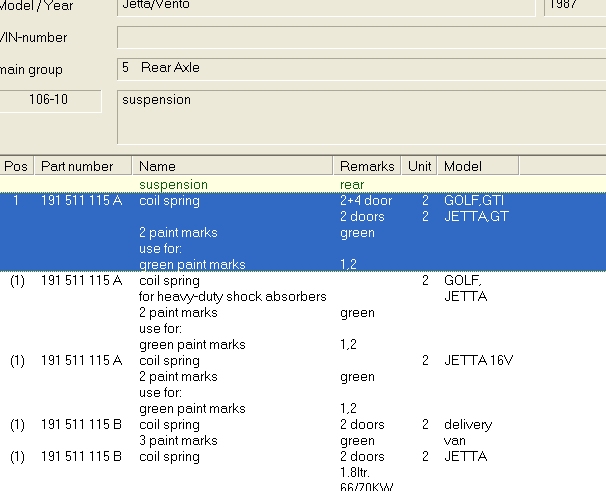Click the 1.8ltr. remark cell
This screenshot has height=491, width=606.
pos(356,473)
